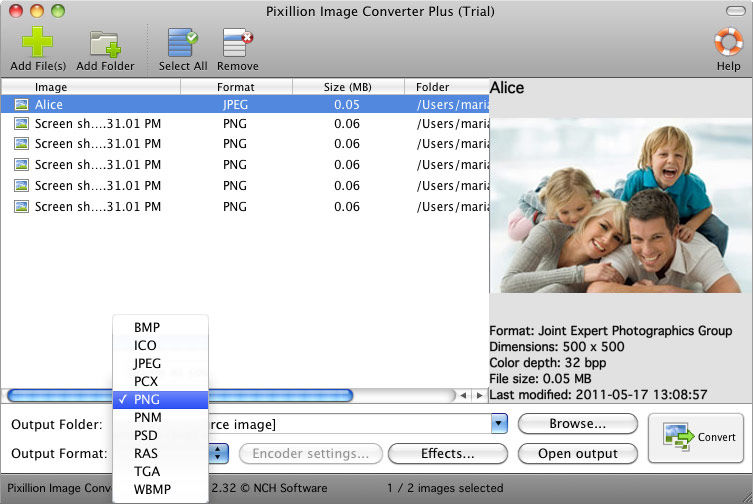The width and height of the screenshot is (753, 504).
Task: Toggle the Output Format popup arrows
Action: tap(220, 453)
